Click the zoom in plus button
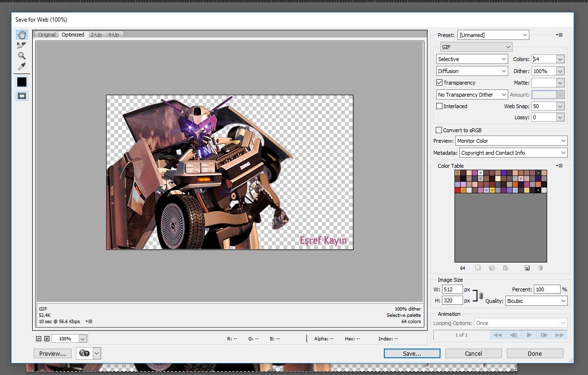Image resolution: width=588 pixels, height=375 pixels. point(47,338)
